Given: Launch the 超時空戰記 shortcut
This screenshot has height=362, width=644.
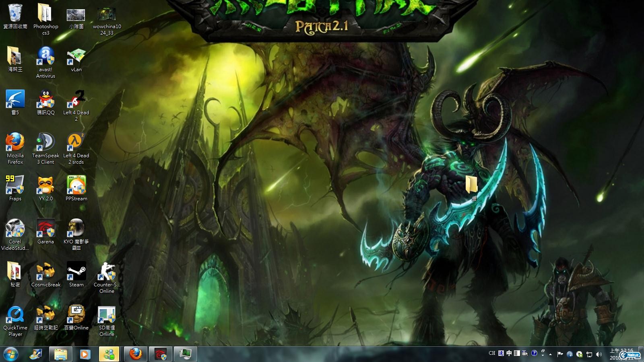Looking at the screenshot, I should pos(45,317).
